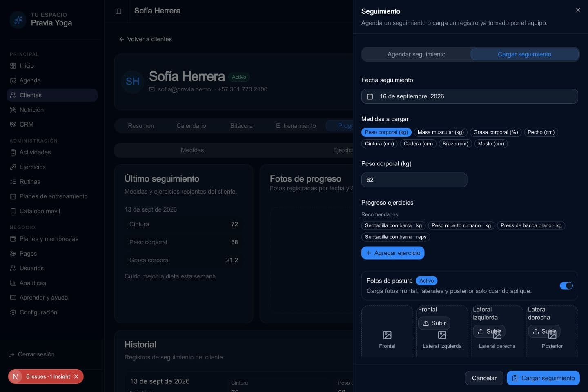Open the Bitácora tab
Image resolution: width=588 pixels, height=392 pixels.
point(241,126)
